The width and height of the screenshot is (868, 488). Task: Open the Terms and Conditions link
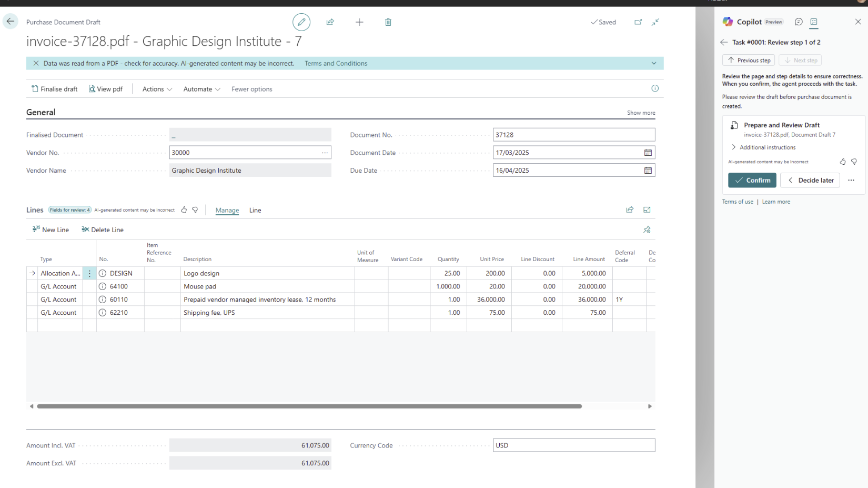(x=336, y=63)
